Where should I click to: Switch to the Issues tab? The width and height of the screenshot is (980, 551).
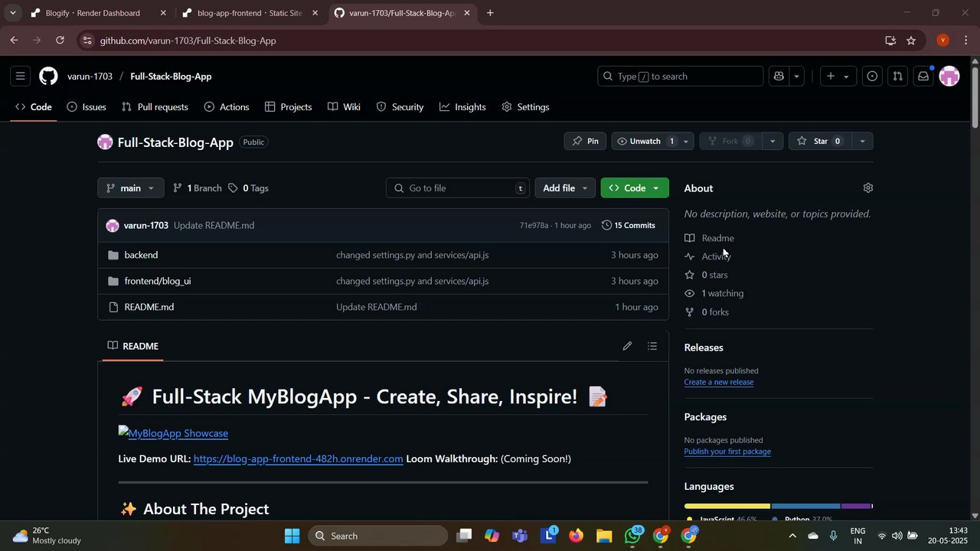(87, 107)
